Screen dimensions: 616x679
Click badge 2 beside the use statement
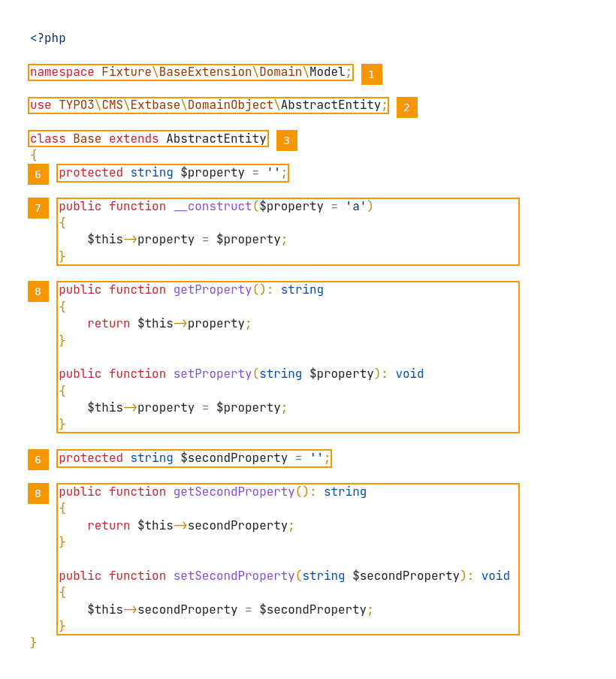tap(406, 107)
